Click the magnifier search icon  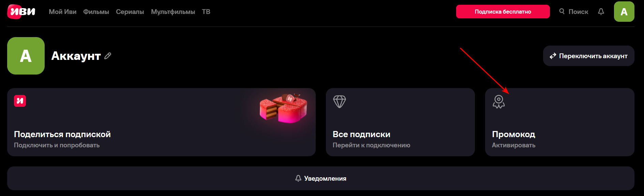(x=562, y=12)
